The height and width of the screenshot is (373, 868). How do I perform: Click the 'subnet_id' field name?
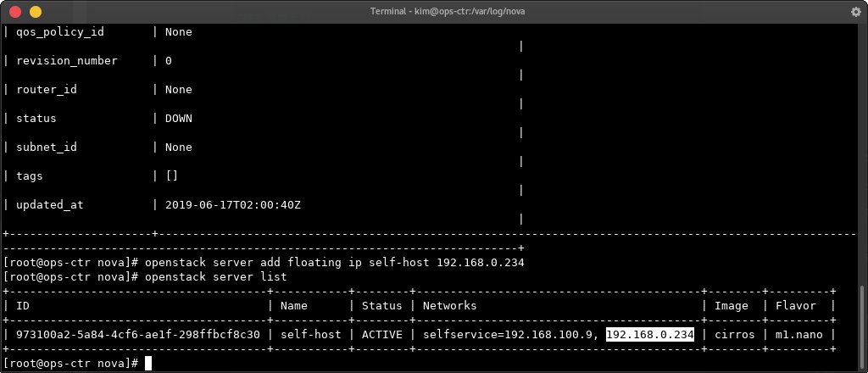click(x=47, y=148)
